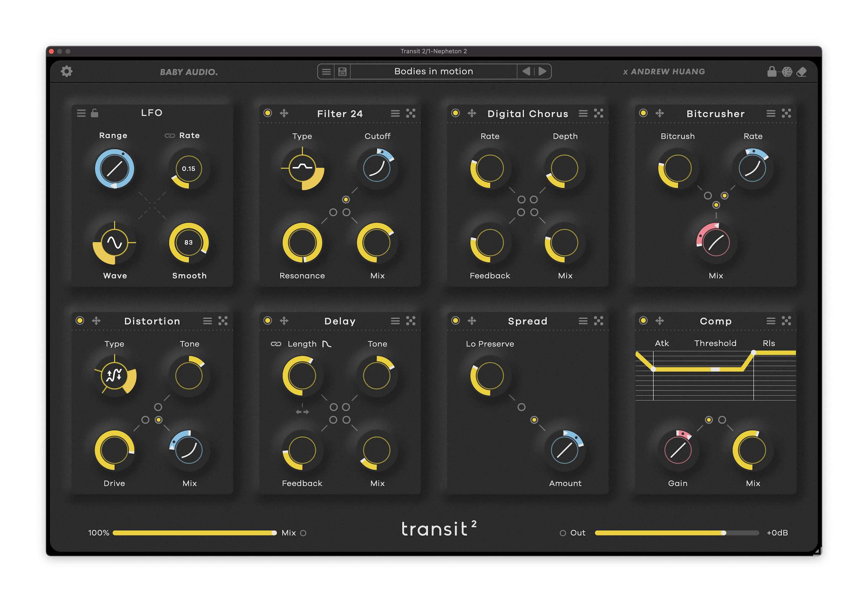Randomize the Filter 24 module via its dots icon
868x602 pixels.
click(411, 113)
